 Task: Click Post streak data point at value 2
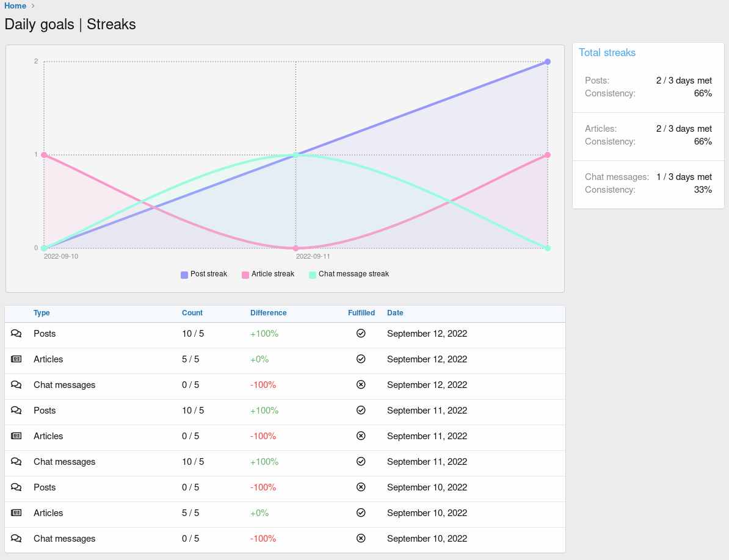pyautogui.click(x=548, y=62)
